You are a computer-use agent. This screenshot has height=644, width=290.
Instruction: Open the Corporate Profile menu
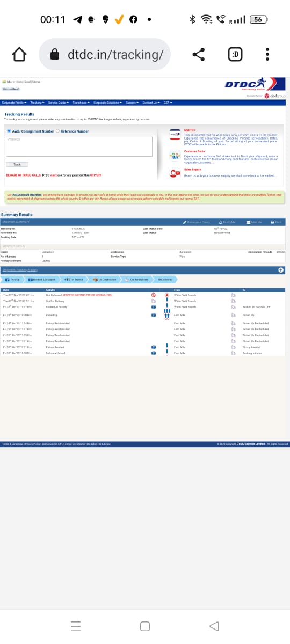coord(13,103)
